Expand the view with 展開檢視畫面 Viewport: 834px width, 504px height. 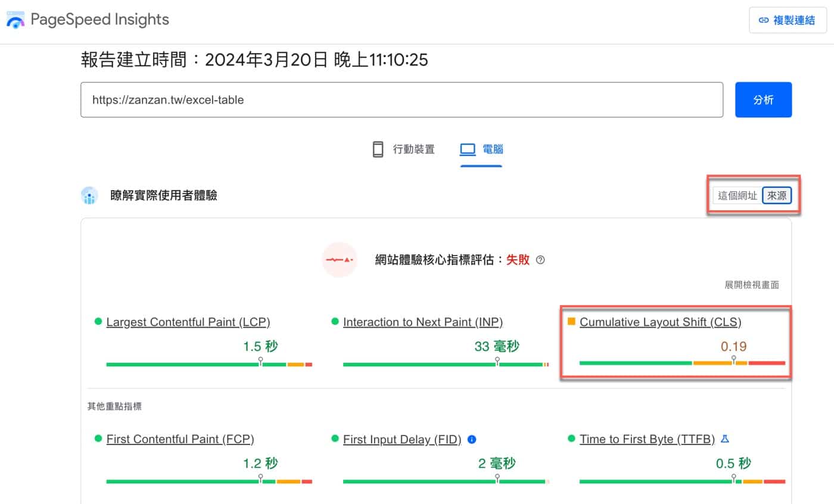click(x=752, y=285)
